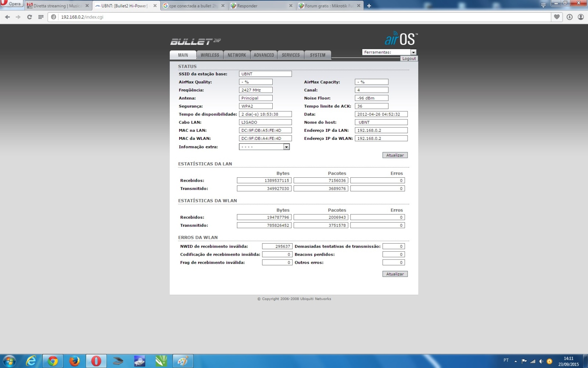Click the volume speaker tray icon
This screenshot has height=368, width=588.
point(541,361)
